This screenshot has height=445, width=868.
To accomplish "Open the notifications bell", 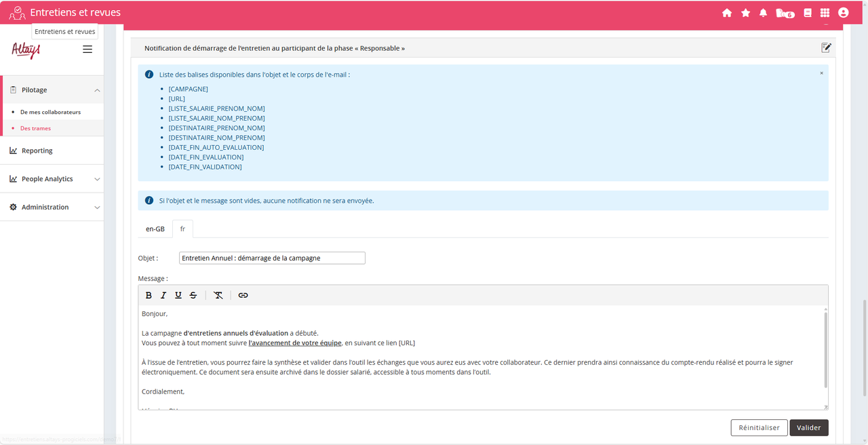I will [x=764, y=13].
